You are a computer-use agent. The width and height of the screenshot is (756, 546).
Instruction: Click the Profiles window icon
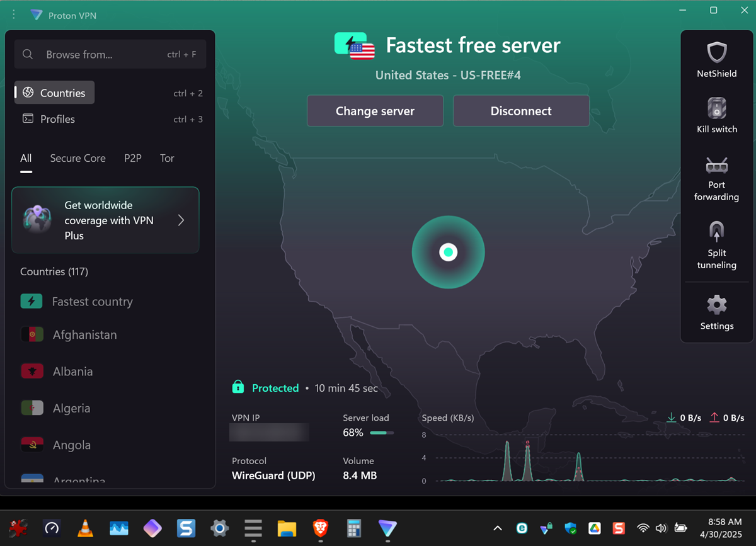pyautogui.click(x=28, y=118)
